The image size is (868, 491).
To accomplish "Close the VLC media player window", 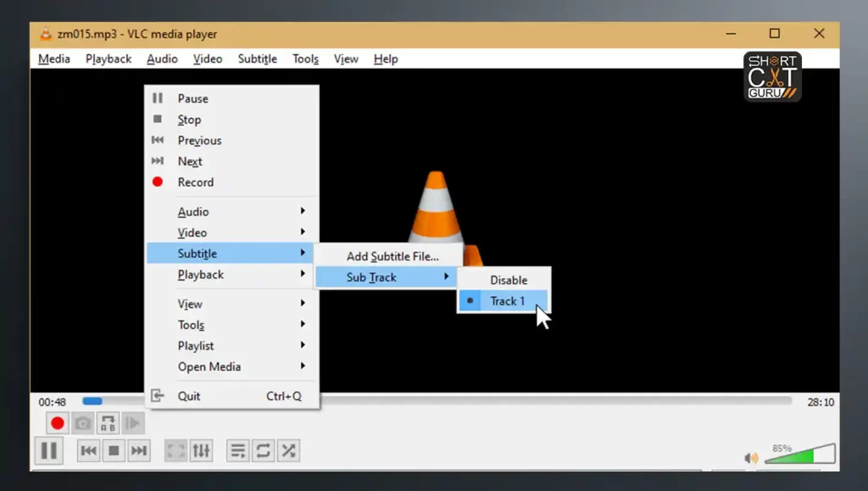I will [x=820, y=34].
